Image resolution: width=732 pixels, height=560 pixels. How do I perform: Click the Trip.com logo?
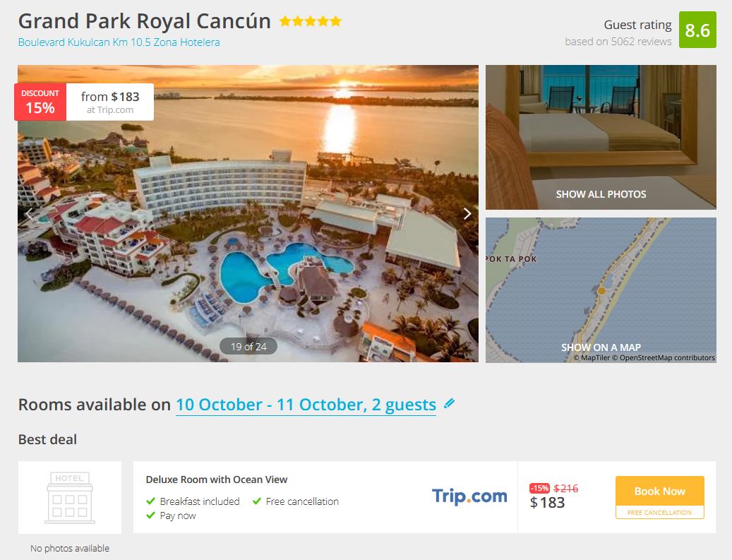469,496
